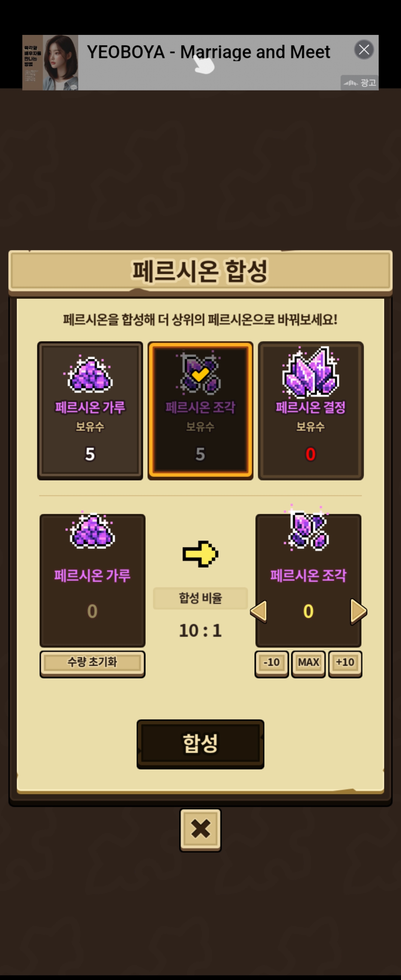Click the 페르시온 조각 shard icon in result slot
The image size is (401, 980).
click(307, 529)
